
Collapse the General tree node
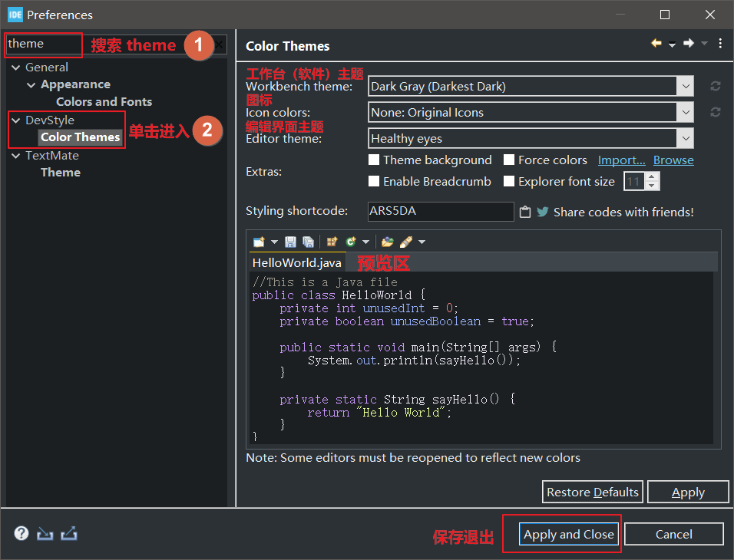[x=16, y=68]
